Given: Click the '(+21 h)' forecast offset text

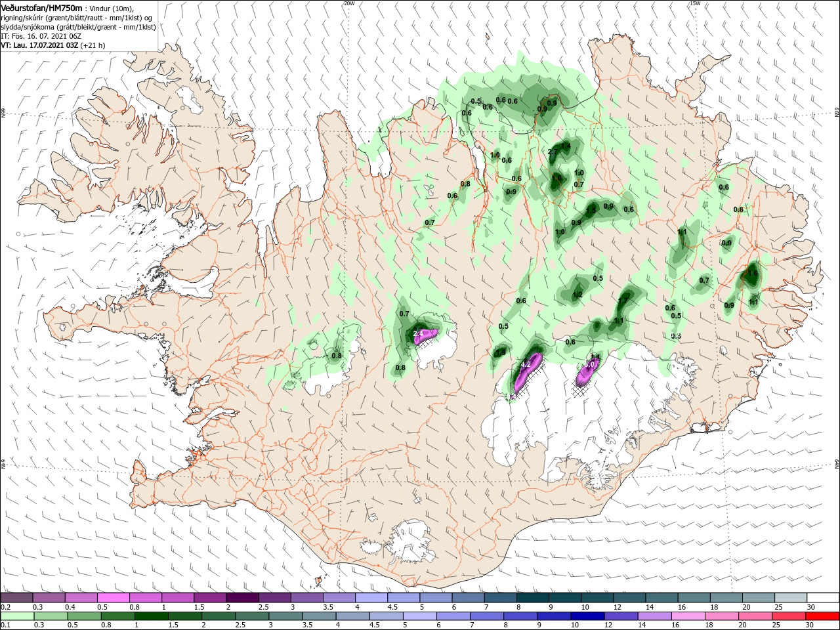Looking at the screenshot, I should pyautogui.click(x=93, y=46).
